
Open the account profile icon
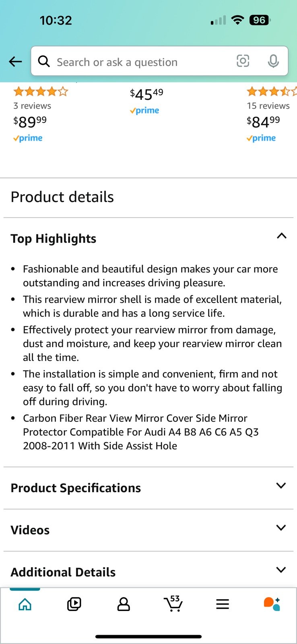tap(124, 604)
